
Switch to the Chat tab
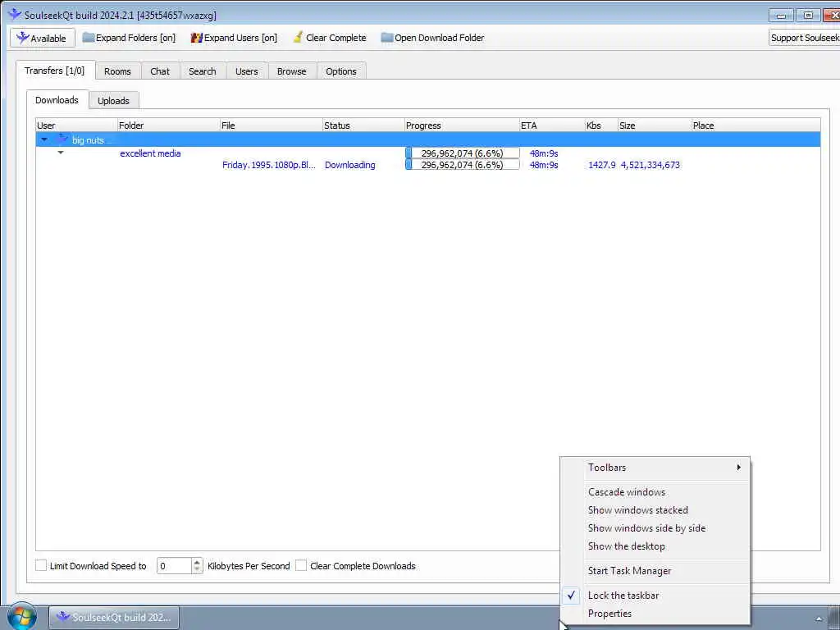tap(160, 71)
